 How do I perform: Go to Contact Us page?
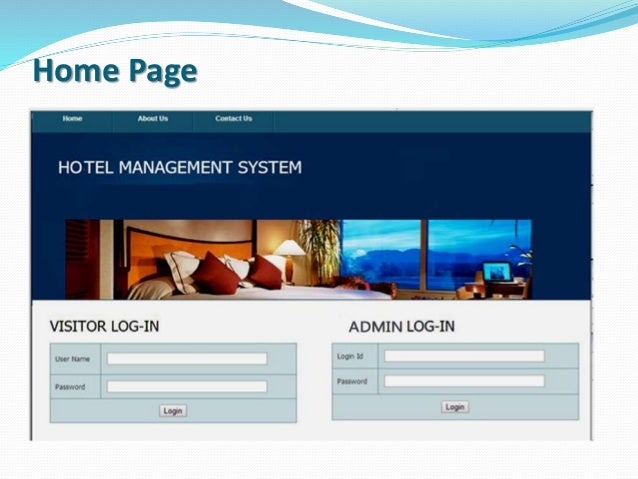234,119
